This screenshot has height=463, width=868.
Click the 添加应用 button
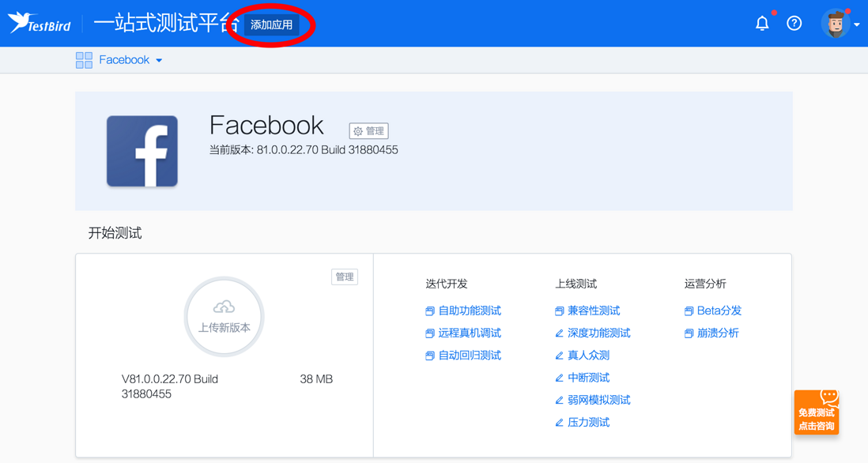click(x=271, y=25)
